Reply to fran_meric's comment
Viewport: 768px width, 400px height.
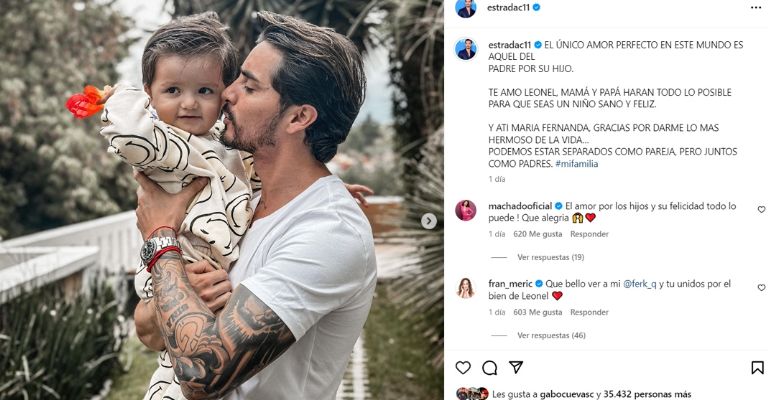point(589,312)
